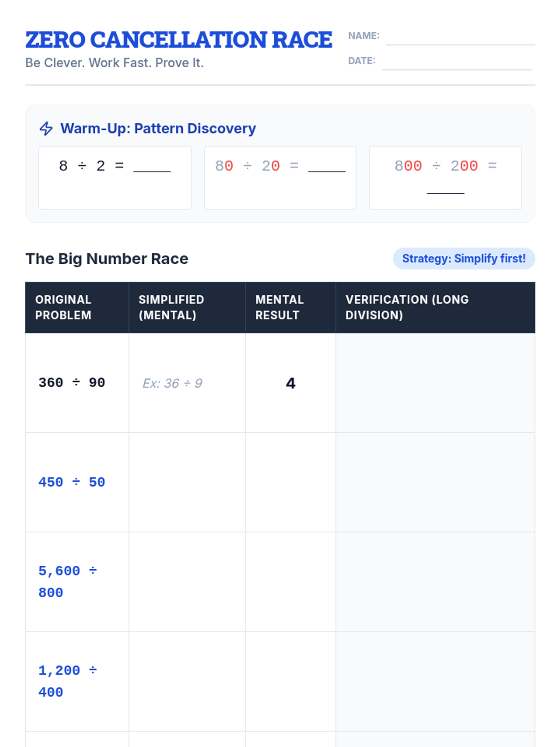Screen dimensions: 560x747
Task: Click the 450 ÷ 50 problem
Action: point(72,482)
